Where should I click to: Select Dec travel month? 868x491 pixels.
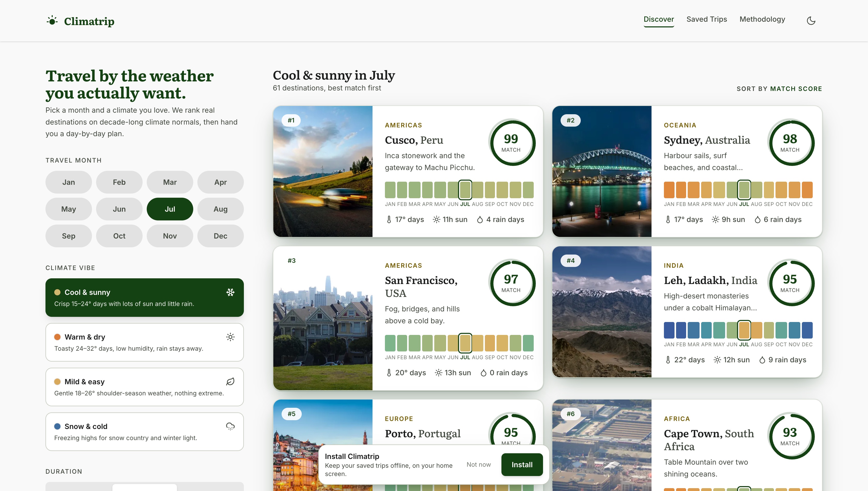(x=220, y=236)
